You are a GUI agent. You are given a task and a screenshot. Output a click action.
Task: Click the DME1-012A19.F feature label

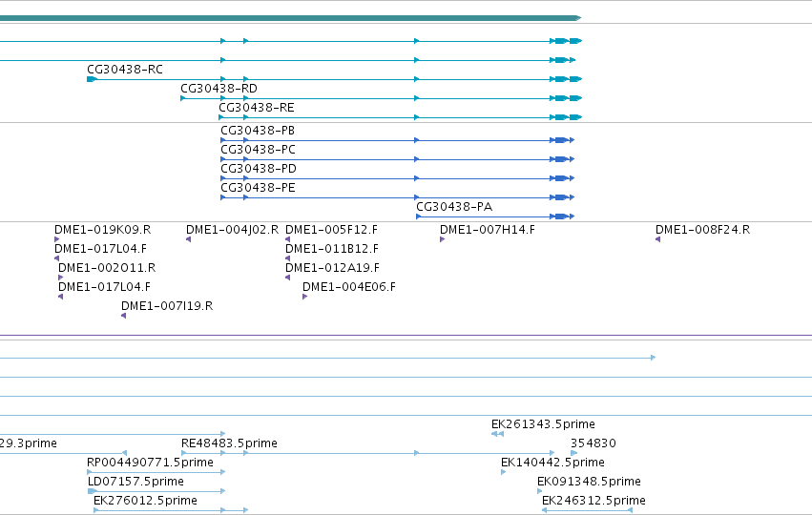click(x=332, y=268)
